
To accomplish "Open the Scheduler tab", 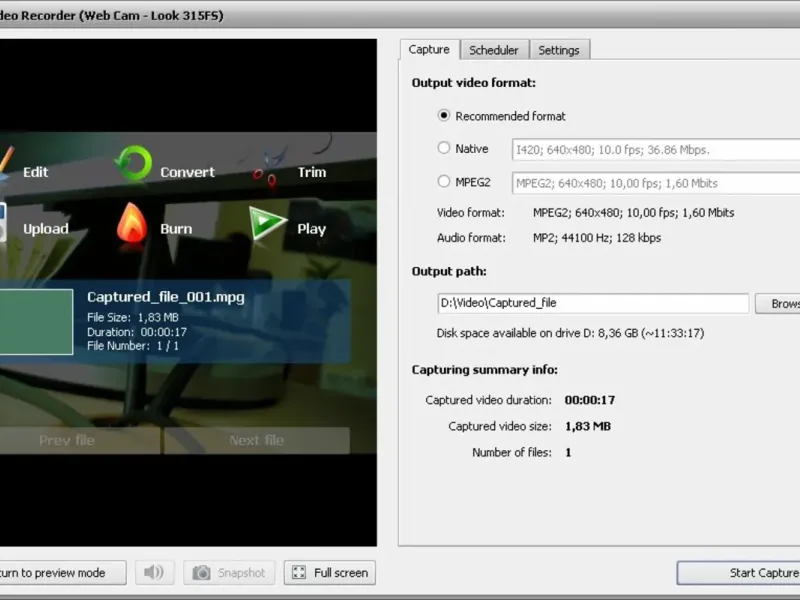I will tap(494, 50).
